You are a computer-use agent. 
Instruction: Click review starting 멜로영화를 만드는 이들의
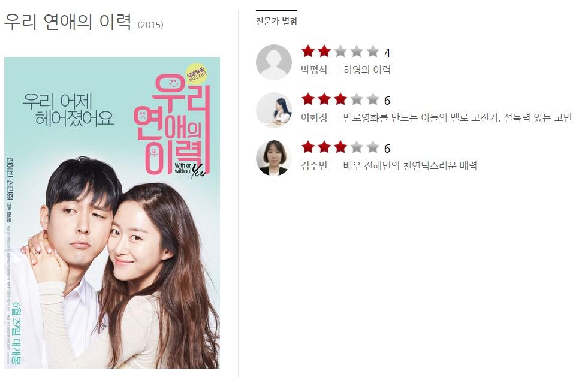click(457, 118)
